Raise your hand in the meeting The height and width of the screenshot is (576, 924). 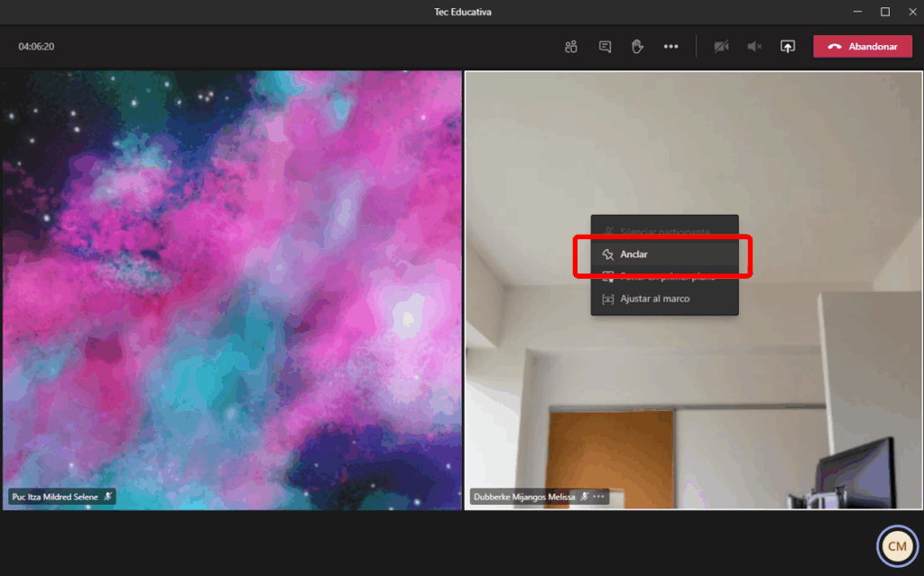point(637,47)
